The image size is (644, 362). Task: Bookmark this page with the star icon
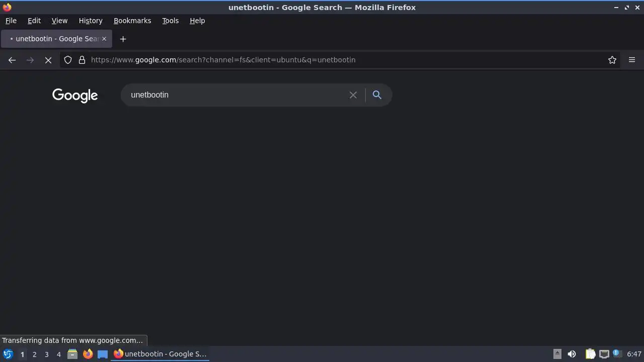tap(612, 60)
